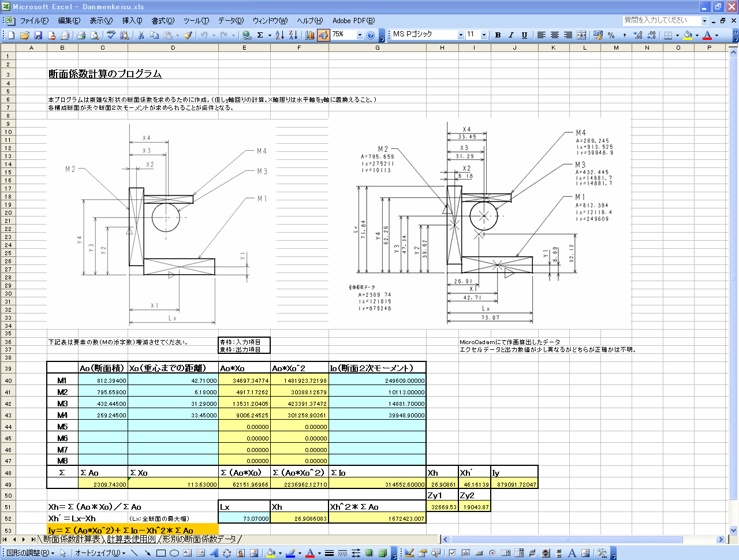The height and width of the screenshot is (560, 739).
Task: Select the Arrow drawing tool
Action: point(148,553)
